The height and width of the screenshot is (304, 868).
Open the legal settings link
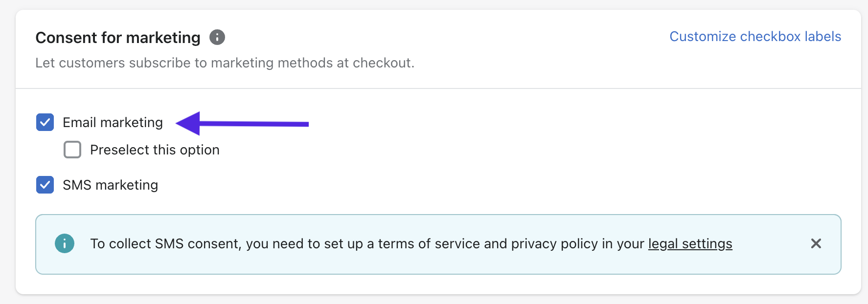[690, 243]
